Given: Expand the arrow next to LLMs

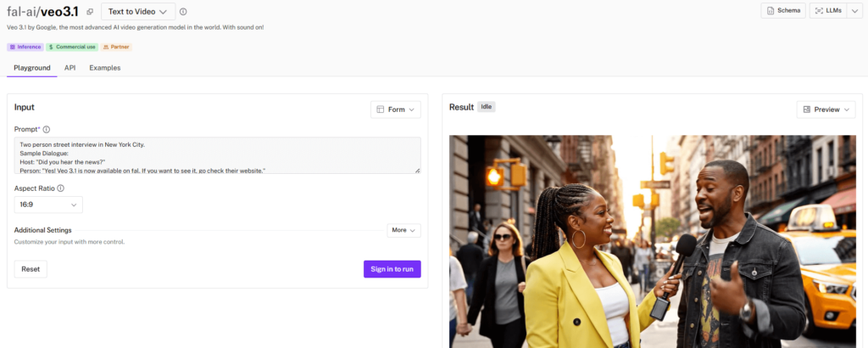Looking at the screenshot, I should click(851, 10).
